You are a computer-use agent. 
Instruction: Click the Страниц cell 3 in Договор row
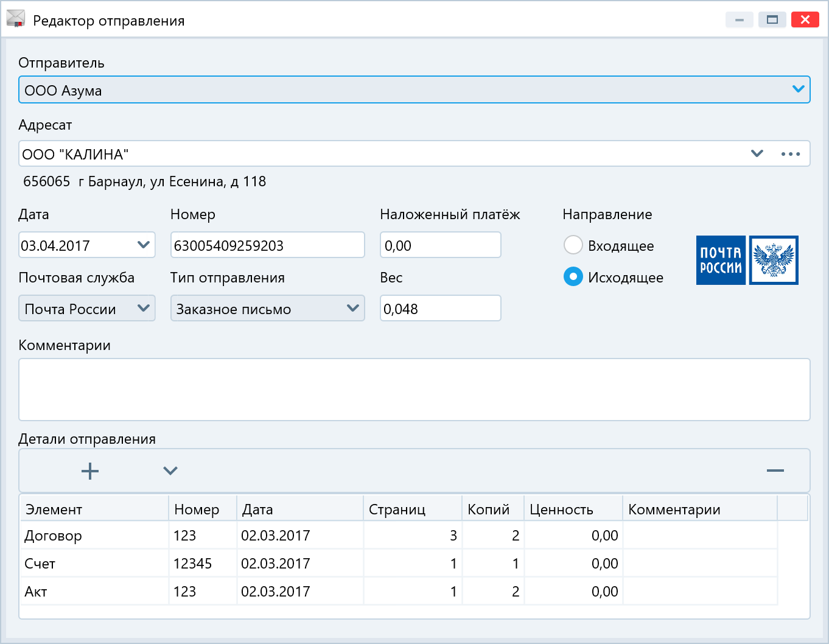pos(413,536)
